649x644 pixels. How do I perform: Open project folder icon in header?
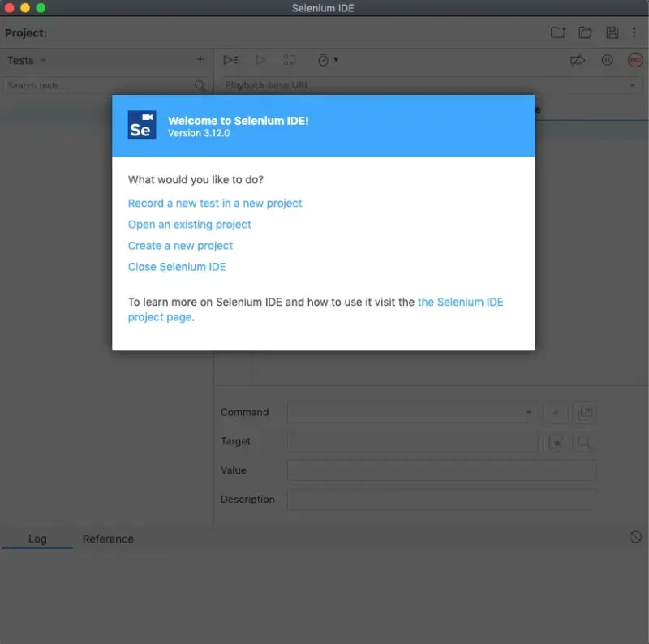click(585, 32)
